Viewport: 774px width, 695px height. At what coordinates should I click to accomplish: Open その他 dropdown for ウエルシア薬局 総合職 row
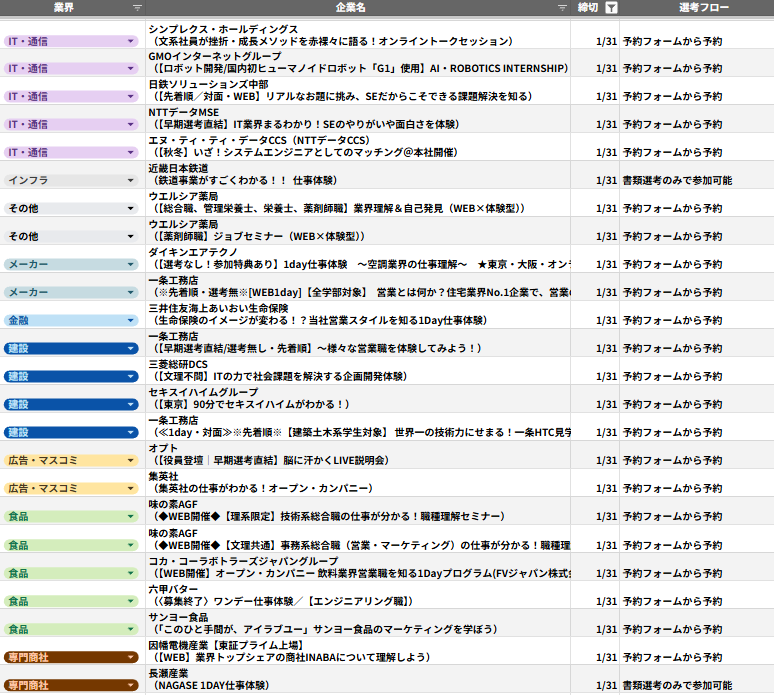[130, 209]
